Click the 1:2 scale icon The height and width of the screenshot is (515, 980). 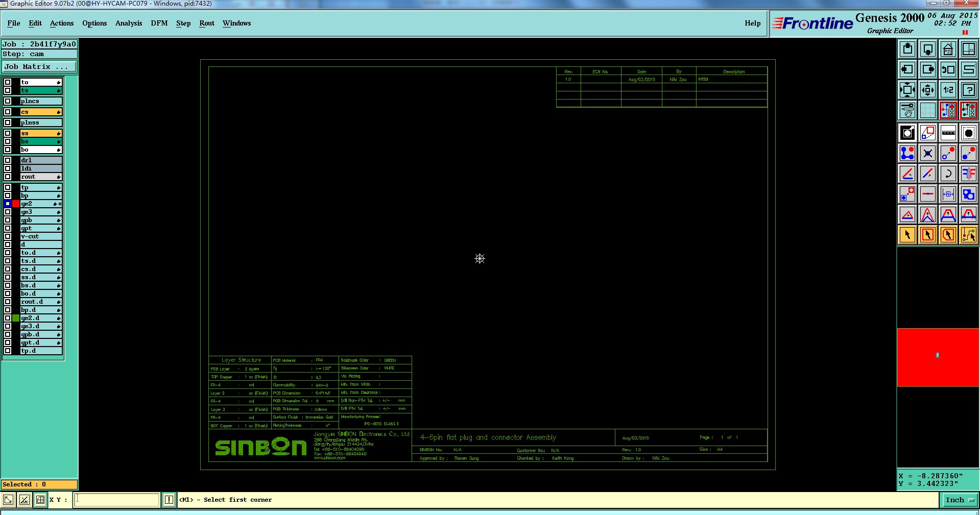point(948,90)
